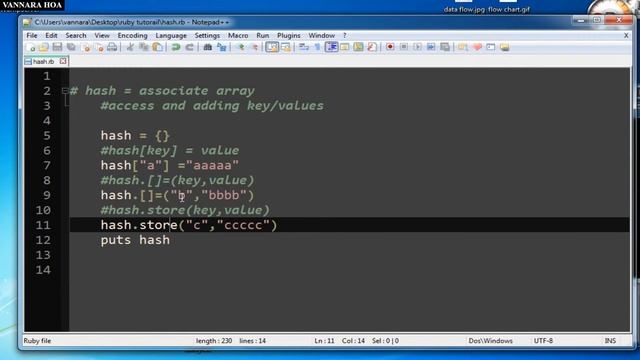The image size is (640, 360).
Task: Open the Run menu
Action: click(x=262, y=36)
